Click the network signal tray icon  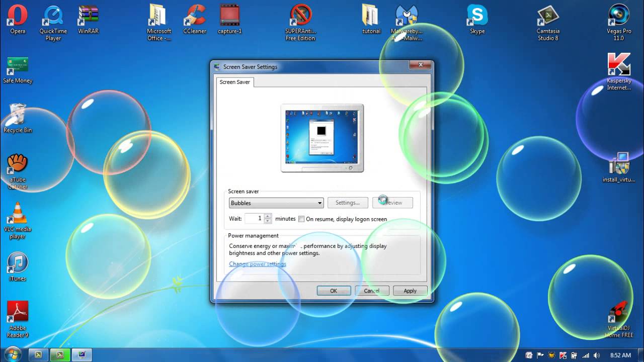click(x=586, y=355)
